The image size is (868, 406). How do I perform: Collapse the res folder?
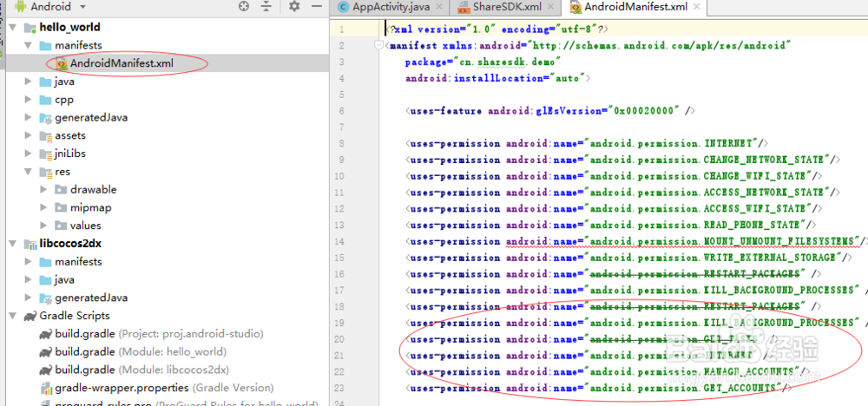pyautogui.click(x=28, y=172)
